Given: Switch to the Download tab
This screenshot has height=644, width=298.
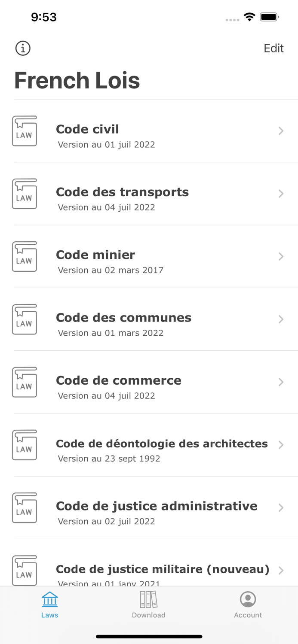Looking at the screenshot, I should coord(148,604).
